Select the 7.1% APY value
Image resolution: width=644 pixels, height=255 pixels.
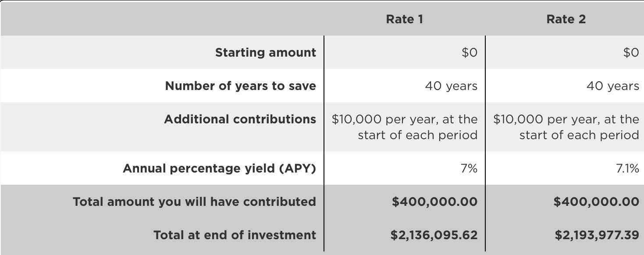[x=627, y=169]
